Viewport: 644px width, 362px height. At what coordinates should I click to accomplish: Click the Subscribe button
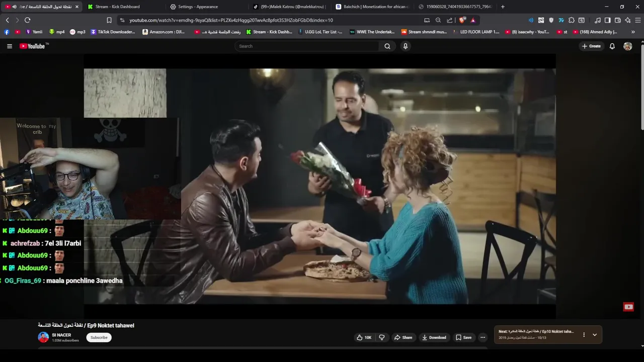(x=99, y=337)
